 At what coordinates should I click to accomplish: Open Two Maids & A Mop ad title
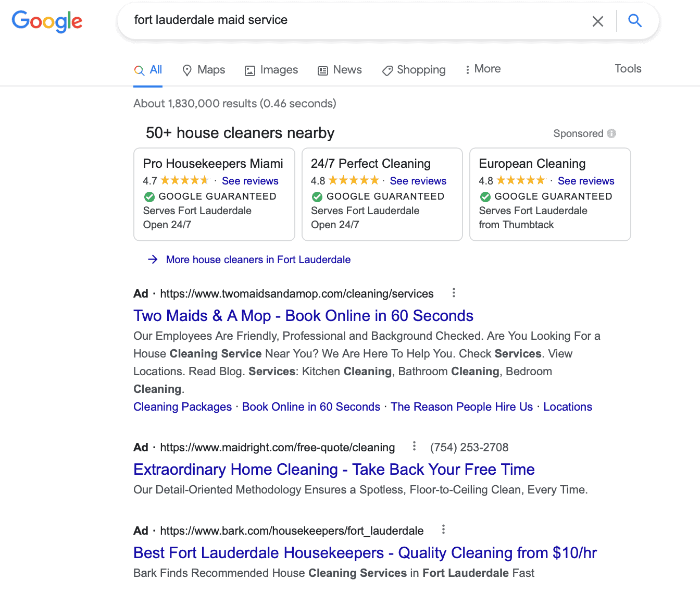pos(303,316)
